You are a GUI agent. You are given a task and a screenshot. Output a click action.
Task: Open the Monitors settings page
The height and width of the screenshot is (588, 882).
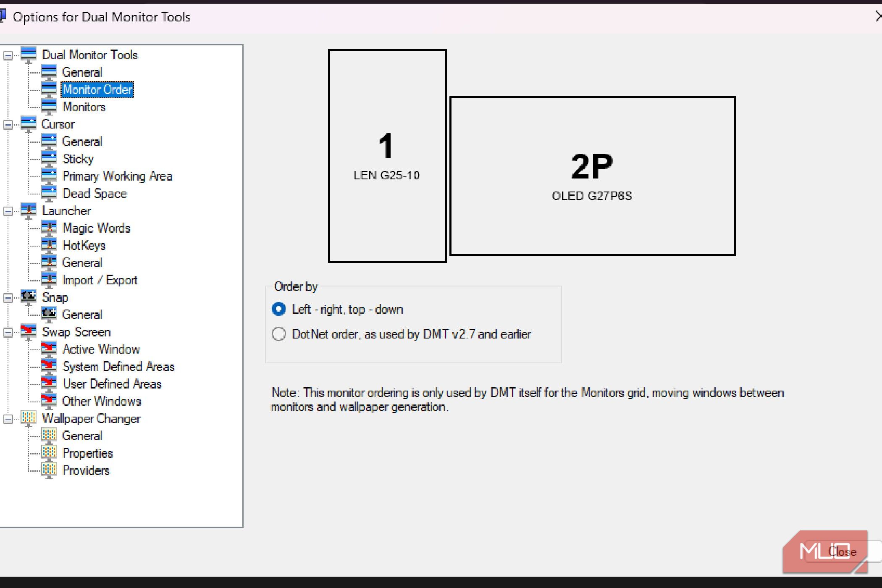tap(84, 107)
